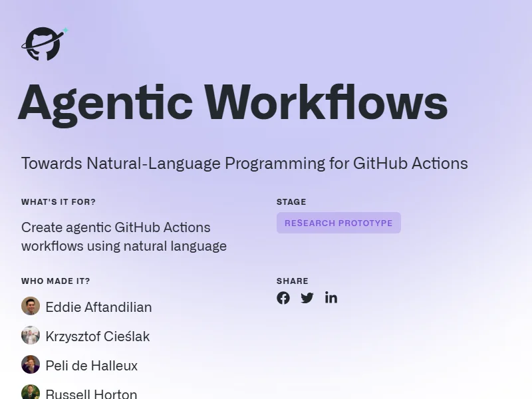Click the Create agentic GitHub Actions description
The height and width of the screenshot is (399, 532).
pos(124,237)
